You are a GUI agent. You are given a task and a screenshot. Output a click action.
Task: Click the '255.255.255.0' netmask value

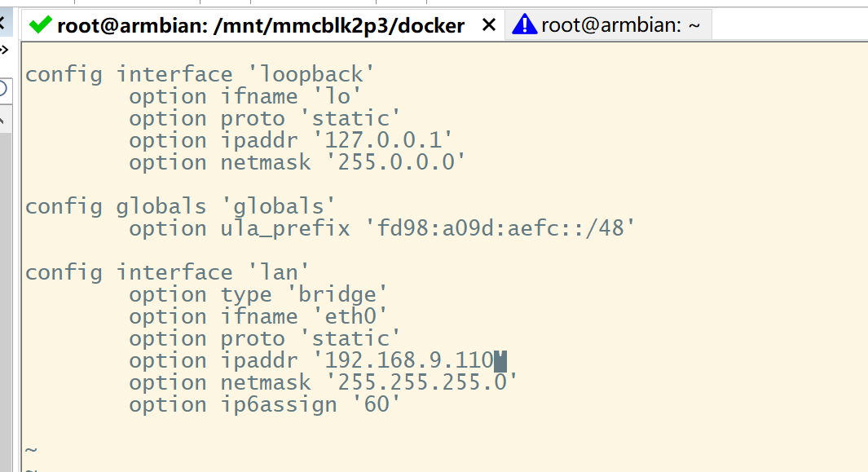click(x=426, y=383)
